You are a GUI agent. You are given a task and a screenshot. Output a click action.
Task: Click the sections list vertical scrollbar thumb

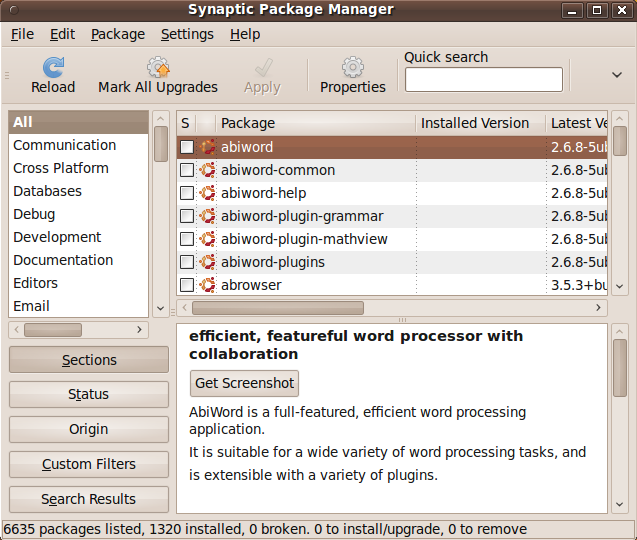[x=161, y=144]
